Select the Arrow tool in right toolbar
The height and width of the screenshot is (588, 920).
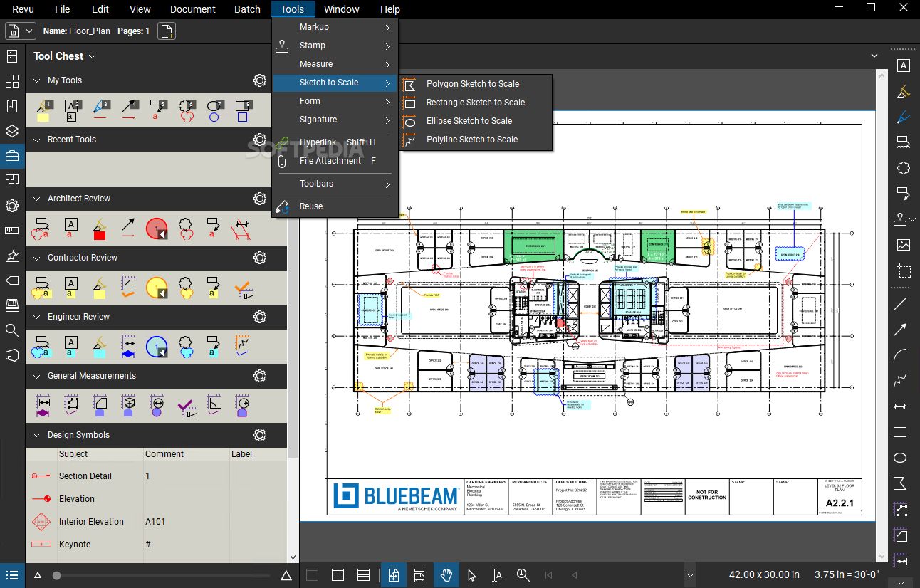coord(900,330)
